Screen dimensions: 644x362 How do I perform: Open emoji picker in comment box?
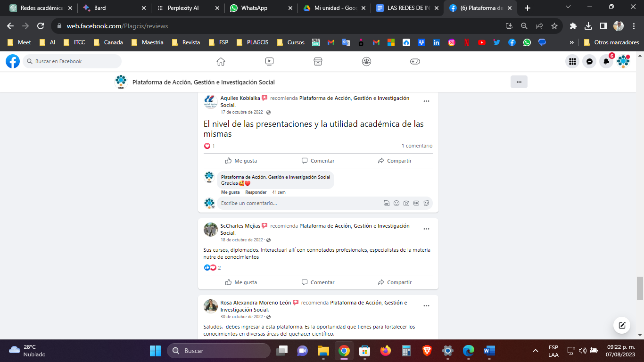tap(396, 203)
